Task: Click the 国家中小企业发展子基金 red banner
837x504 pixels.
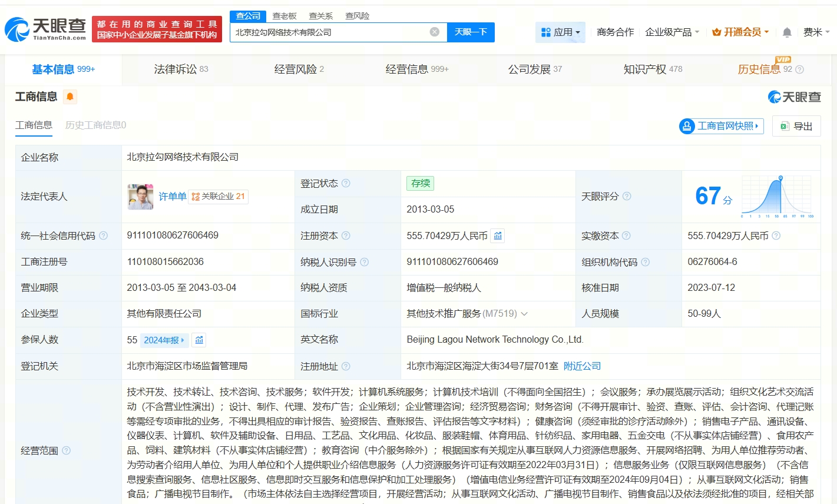Action: [x=157, y=29]
